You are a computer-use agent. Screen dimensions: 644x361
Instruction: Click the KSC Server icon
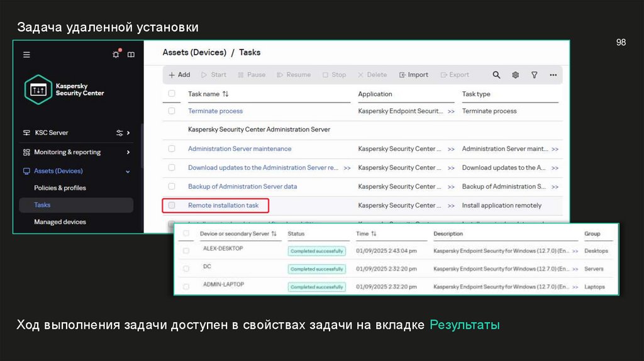coord(26,133)
